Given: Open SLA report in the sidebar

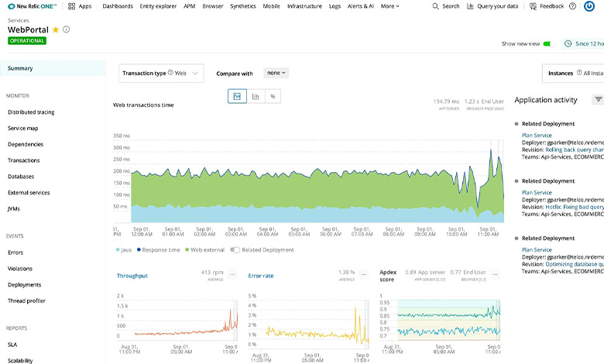Looking at the screenshot, I should [x=12, y=345].
